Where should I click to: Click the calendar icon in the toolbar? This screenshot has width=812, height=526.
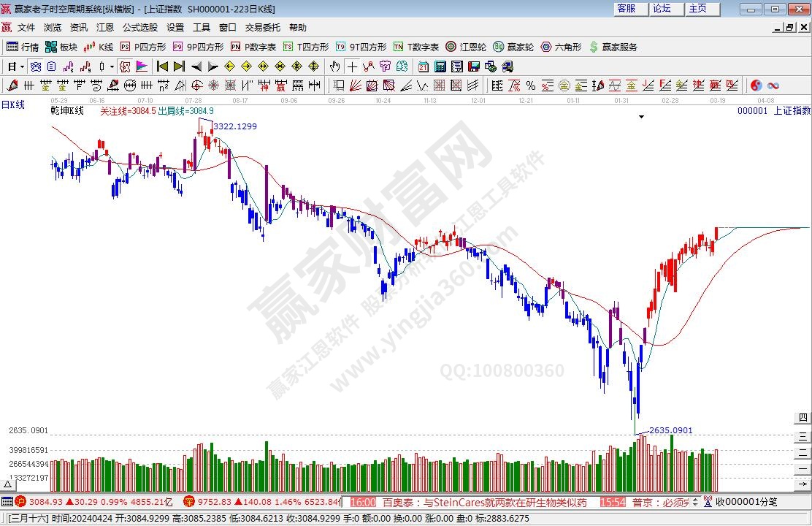(x=424, y=66)
